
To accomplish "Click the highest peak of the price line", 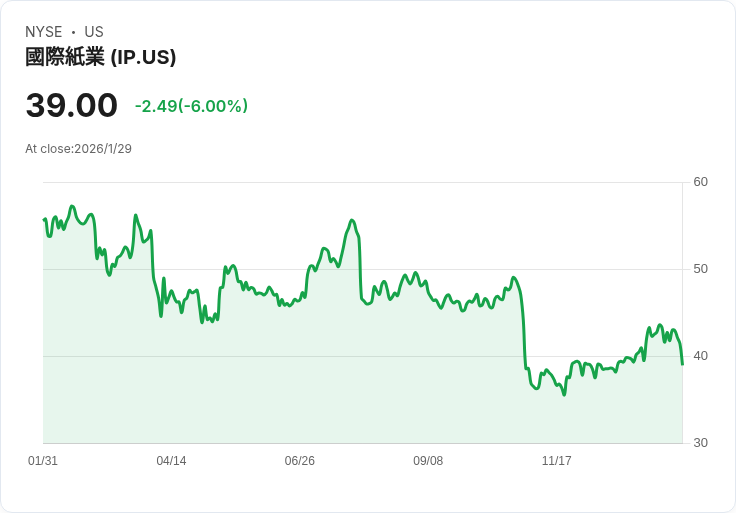I will pyautogui.click(x=72, y=206).
